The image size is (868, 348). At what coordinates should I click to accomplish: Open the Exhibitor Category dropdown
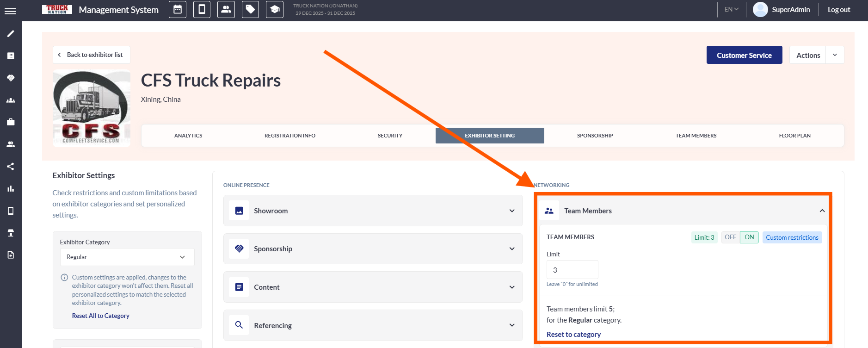click(x=127, y=257)
